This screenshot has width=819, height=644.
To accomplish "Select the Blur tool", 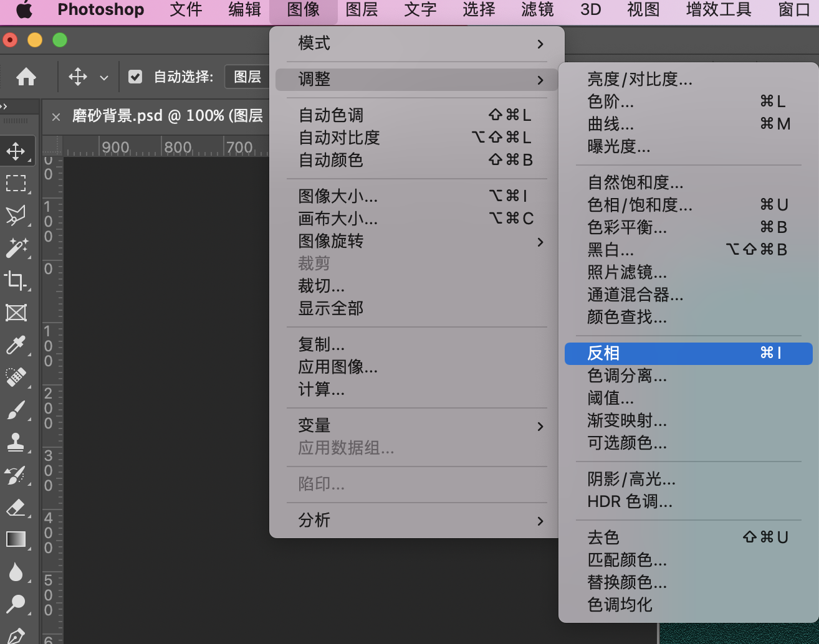I will pyautogui.click(x=16, y=572).
